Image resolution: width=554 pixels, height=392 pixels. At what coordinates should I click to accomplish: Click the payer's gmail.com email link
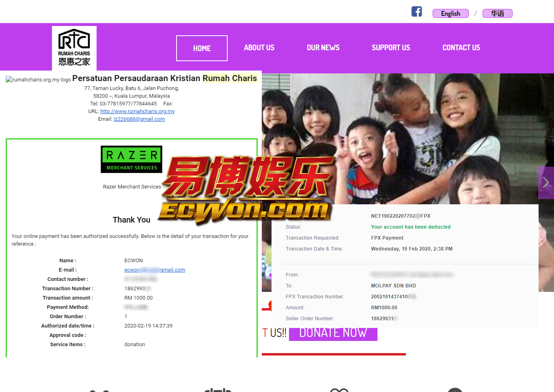point(155,270)
